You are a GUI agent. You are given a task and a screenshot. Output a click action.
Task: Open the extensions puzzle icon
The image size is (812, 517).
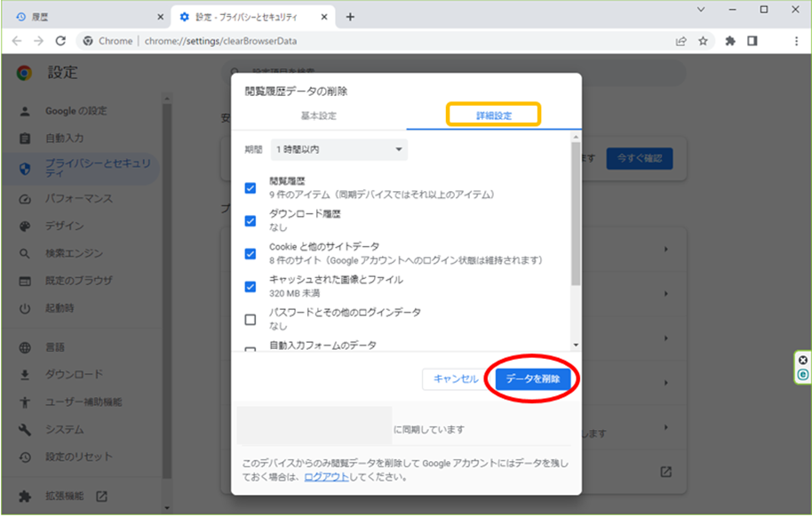pos(730,41)
